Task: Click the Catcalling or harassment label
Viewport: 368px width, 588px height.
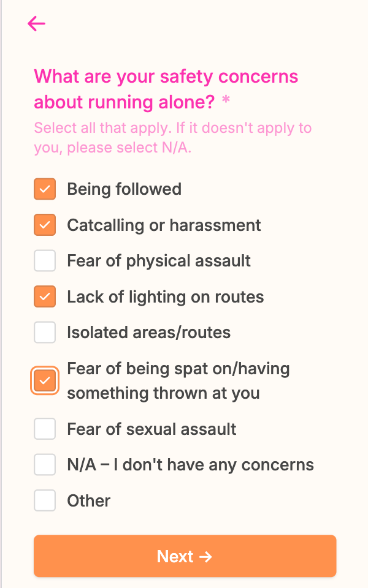Action: 164,225
